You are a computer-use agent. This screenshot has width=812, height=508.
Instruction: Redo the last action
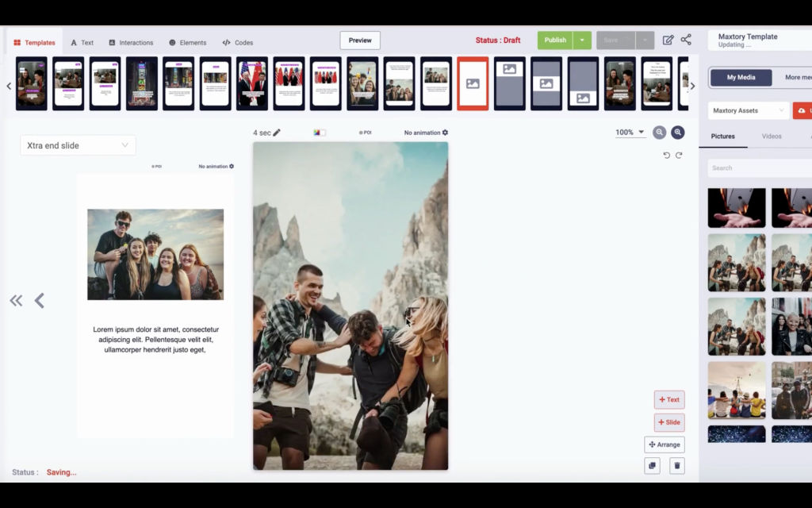pos(679,155)
